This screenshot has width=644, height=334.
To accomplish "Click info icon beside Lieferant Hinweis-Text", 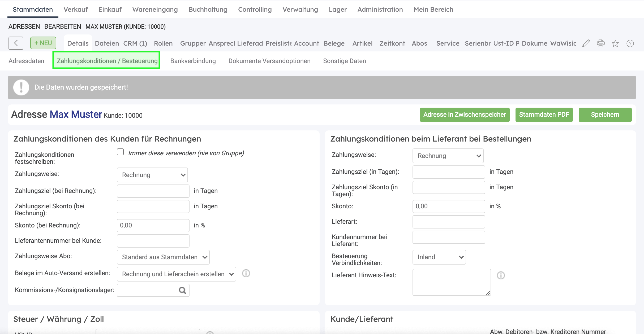I will point(501,275).
